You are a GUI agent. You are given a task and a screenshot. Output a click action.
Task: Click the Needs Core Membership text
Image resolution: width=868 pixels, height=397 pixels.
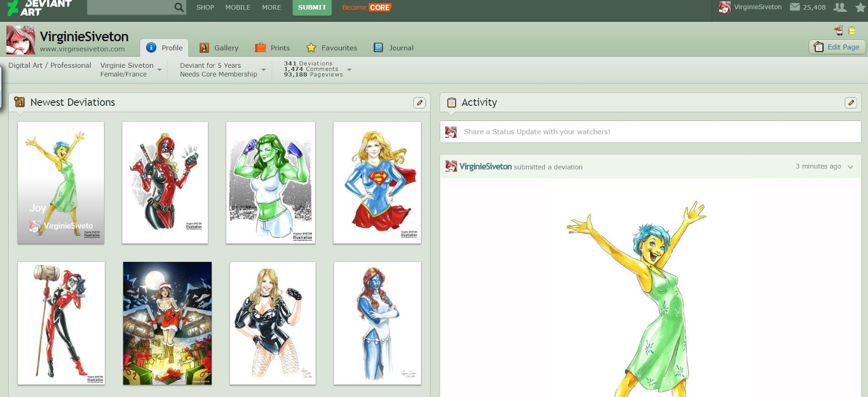[x=219, y=74]
